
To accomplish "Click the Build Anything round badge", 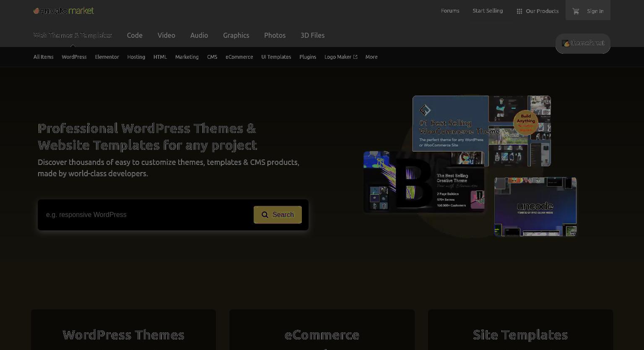I will [x=526, y=123].
